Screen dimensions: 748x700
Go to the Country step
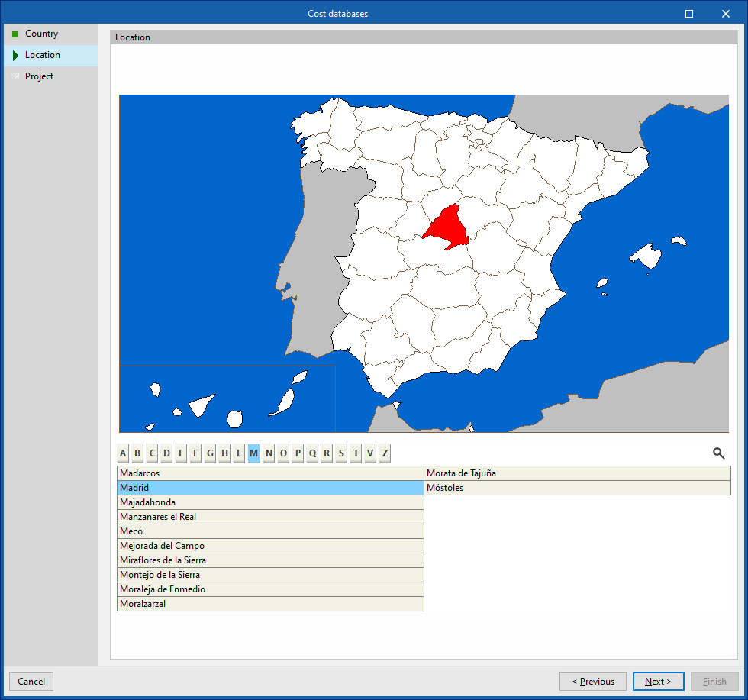tap(51, 34)
